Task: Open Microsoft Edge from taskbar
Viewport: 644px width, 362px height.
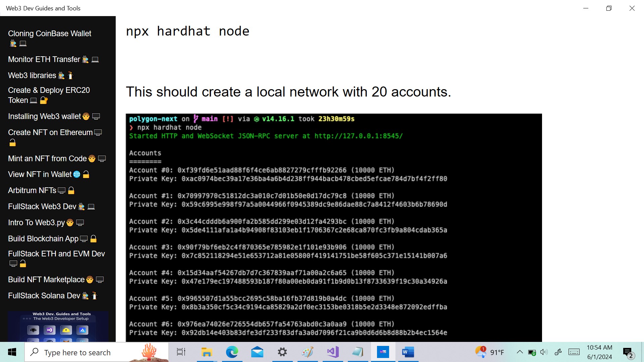Action: pyautogui.click(x=232, y=352)
